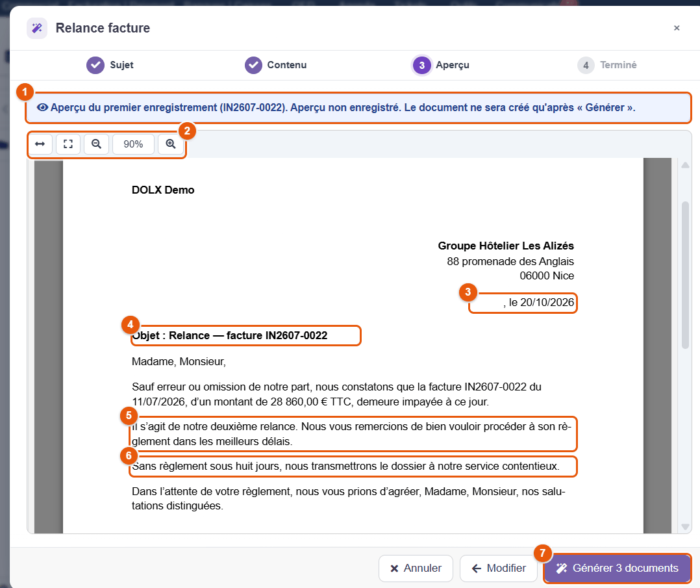This screenshot has width=700, height=588.
Task: Click the closing paragraph Dans l'attente de votre règlement
Action: tap(349, 498)
